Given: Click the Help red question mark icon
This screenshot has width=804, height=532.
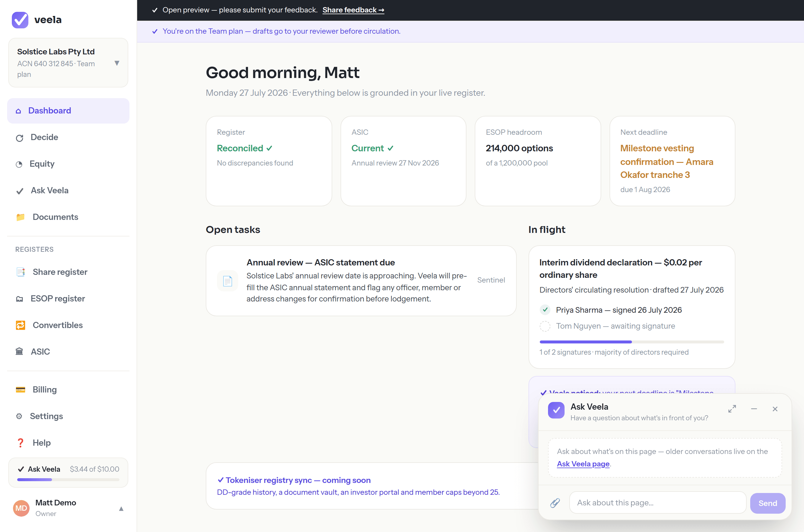Looking at the screenshot, I should point(20,443).
